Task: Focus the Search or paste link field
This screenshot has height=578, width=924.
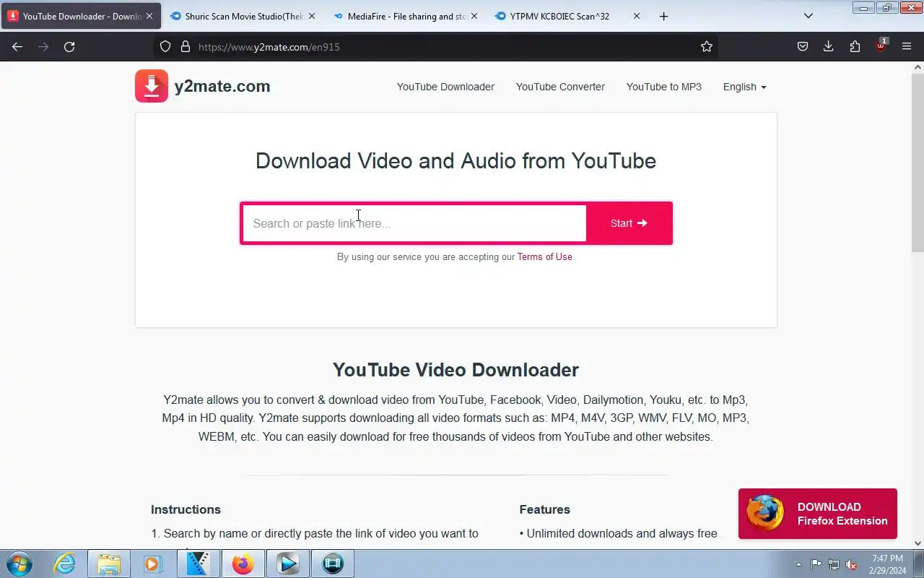Action: coord(414,223)
